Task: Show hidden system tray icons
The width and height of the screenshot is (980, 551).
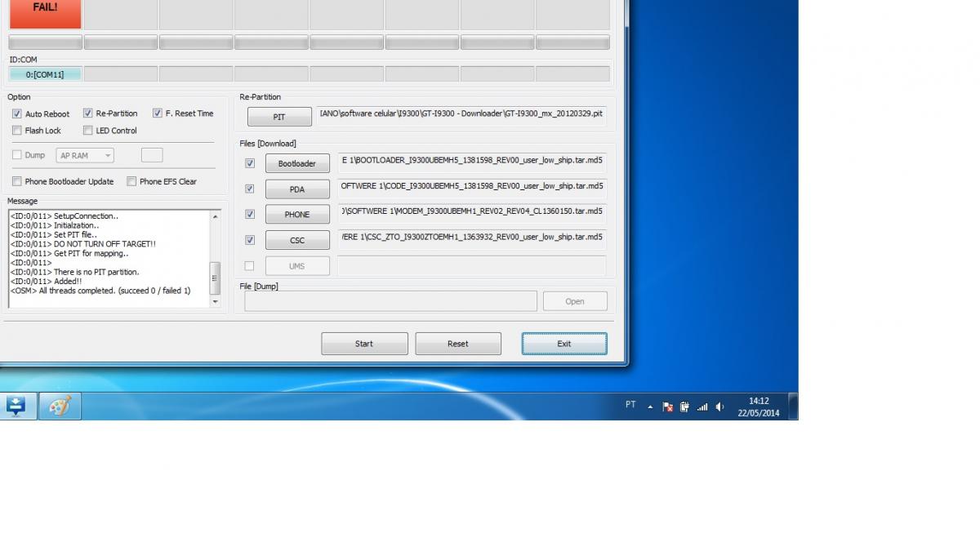Action: tap(650, 407)
